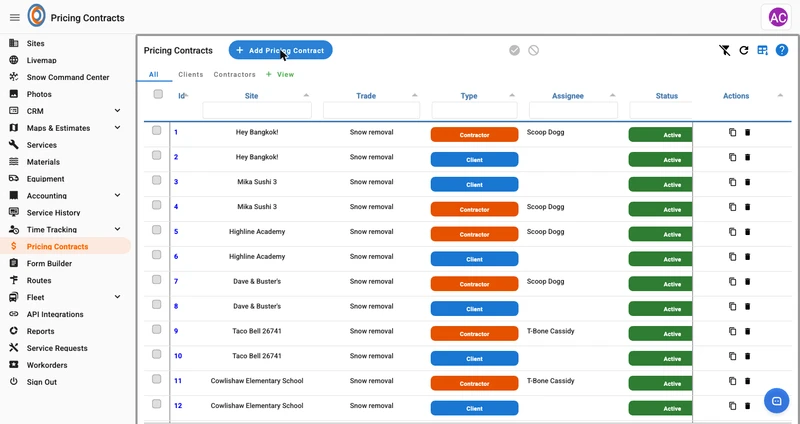Delete contract row 6 Highline Academy
This screenshot has width=800, height=424.
(x=747, y=257)
